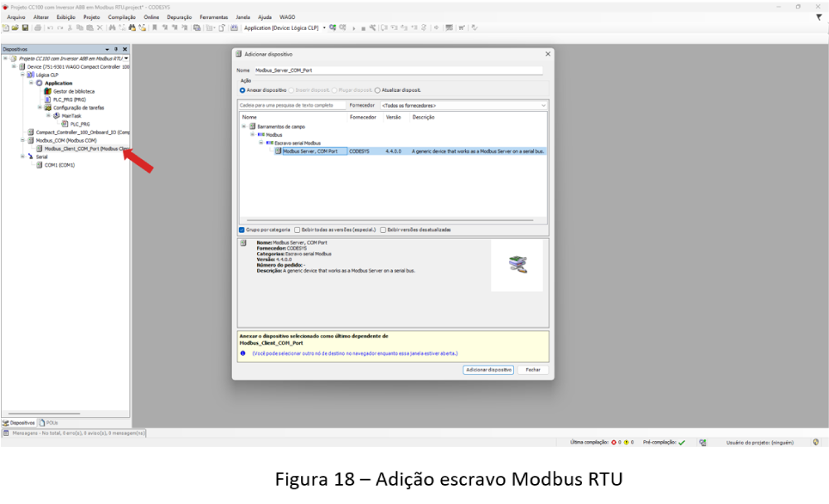Open the Fornecedor dropdown list
Image resolution: width=829 pixels, height=504 pixels.
pos(543,106)
